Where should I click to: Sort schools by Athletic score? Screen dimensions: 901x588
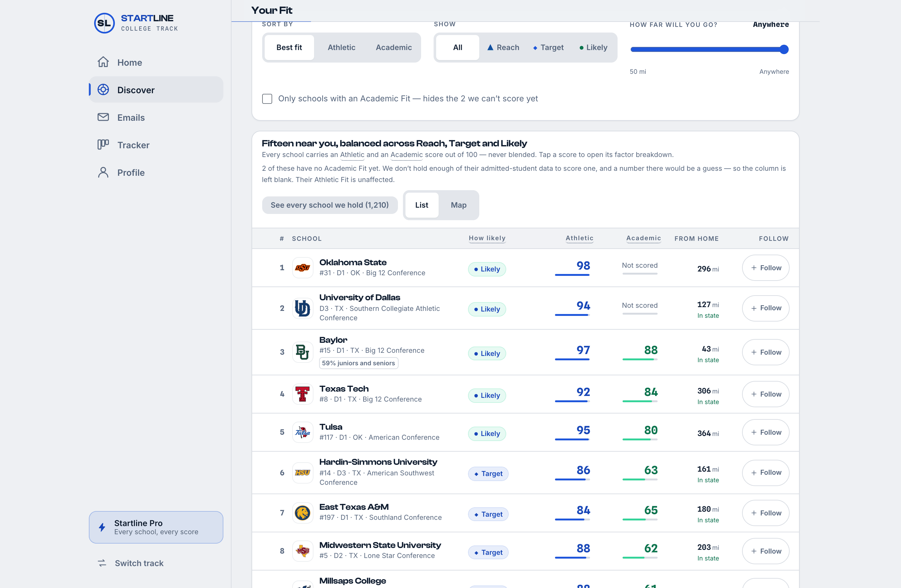pos(341,47)
